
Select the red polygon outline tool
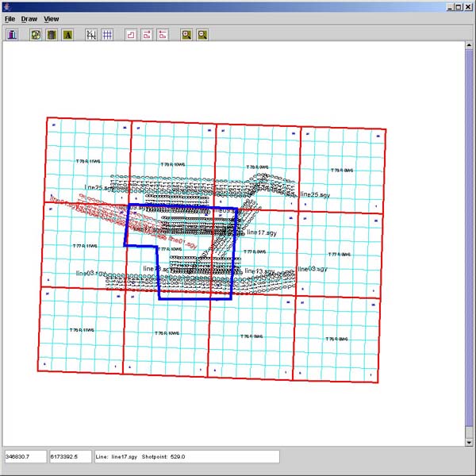pyautogui.click(x=131, y=34)
